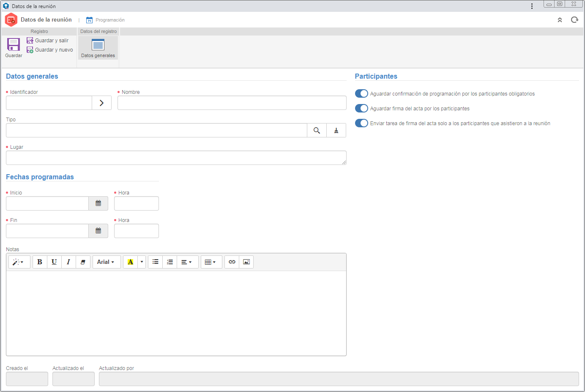This screenshot has height=392, width=585.
Task: Insert an unordered bullet list
Action: pyautogui.click(x=156, y=262)
